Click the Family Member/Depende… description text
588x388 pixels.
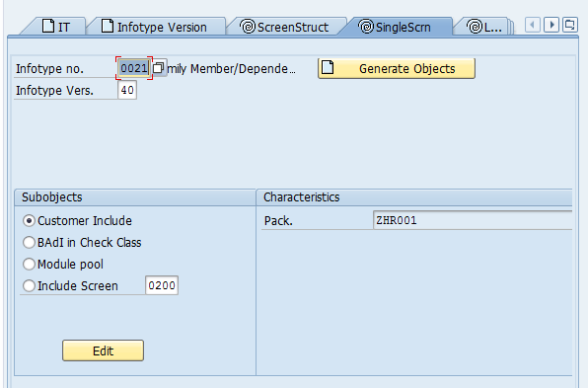tap(231, 69)
